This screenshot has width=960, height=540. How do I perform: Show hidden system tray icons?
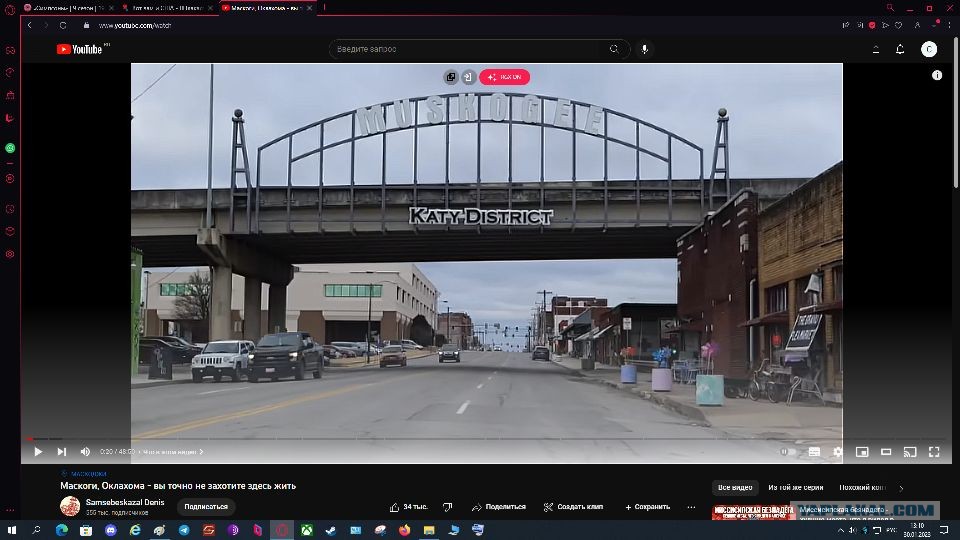(841, 530)
